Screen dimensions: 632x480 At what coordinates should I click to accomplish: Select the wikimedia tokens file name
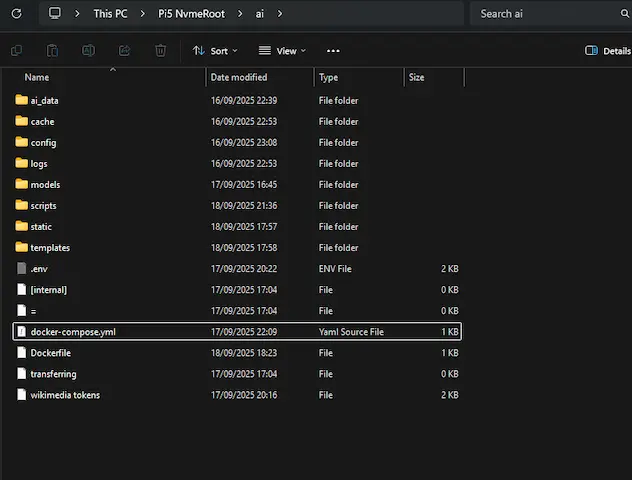pyautogui.click(x=65, y=395)
